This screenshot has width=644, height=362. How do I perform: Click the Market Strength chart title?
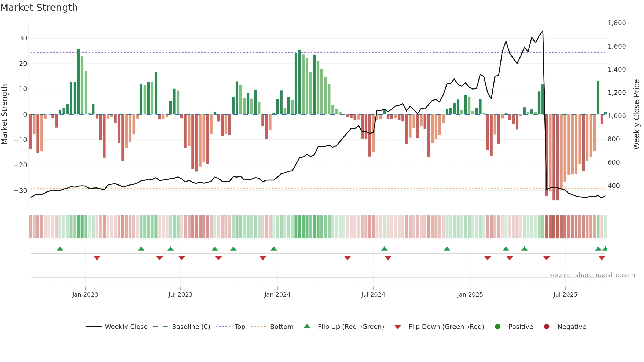tap(39, 8)
